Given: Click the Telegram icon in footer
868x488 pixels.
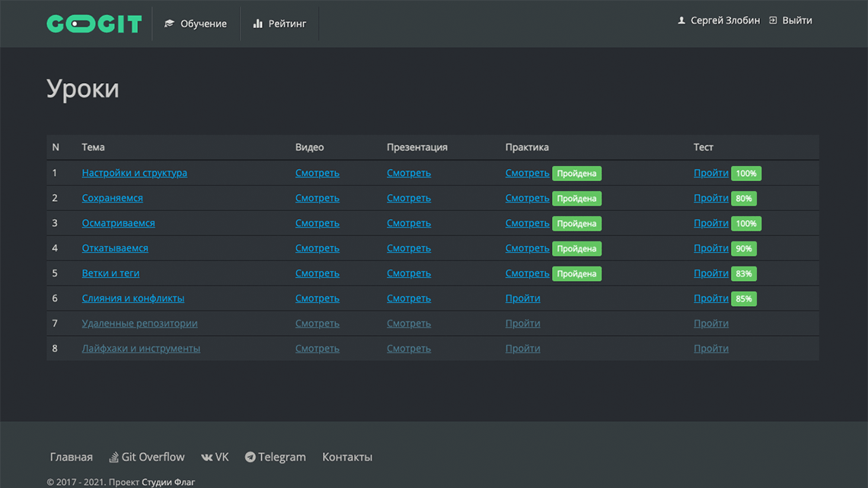Looking at the screenshot, I should [250, 458].
